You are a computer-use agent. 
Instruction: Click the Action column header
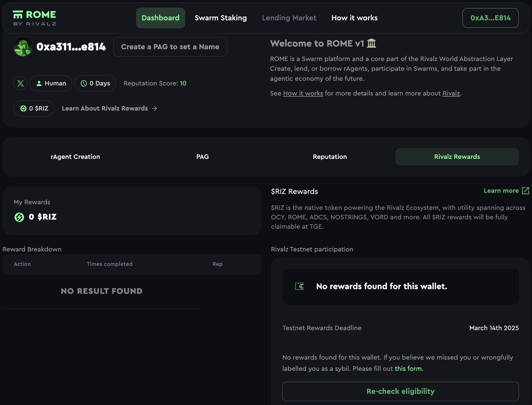(22, 264)
